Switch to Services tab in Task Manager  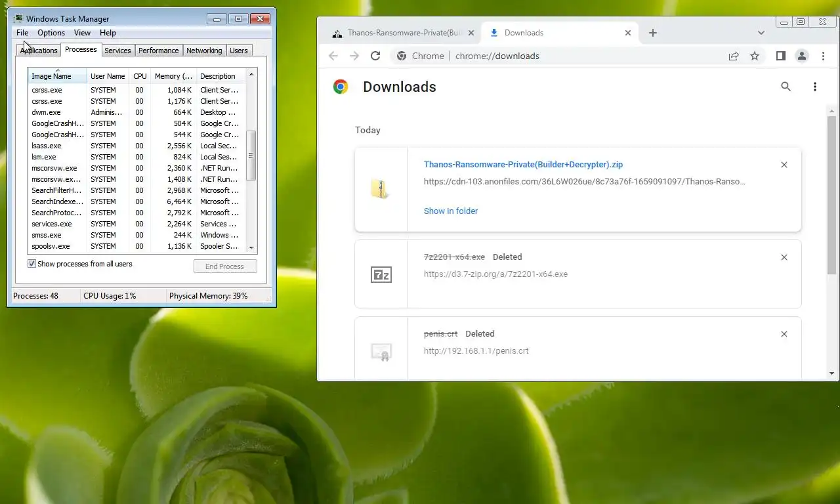(117, 51)
